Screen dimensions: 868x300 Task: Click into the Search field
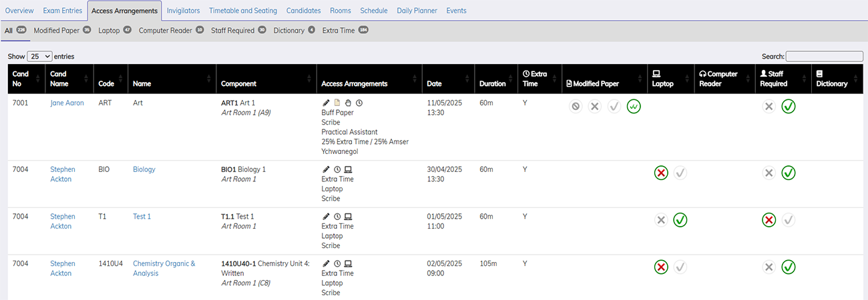pos(824,57)
